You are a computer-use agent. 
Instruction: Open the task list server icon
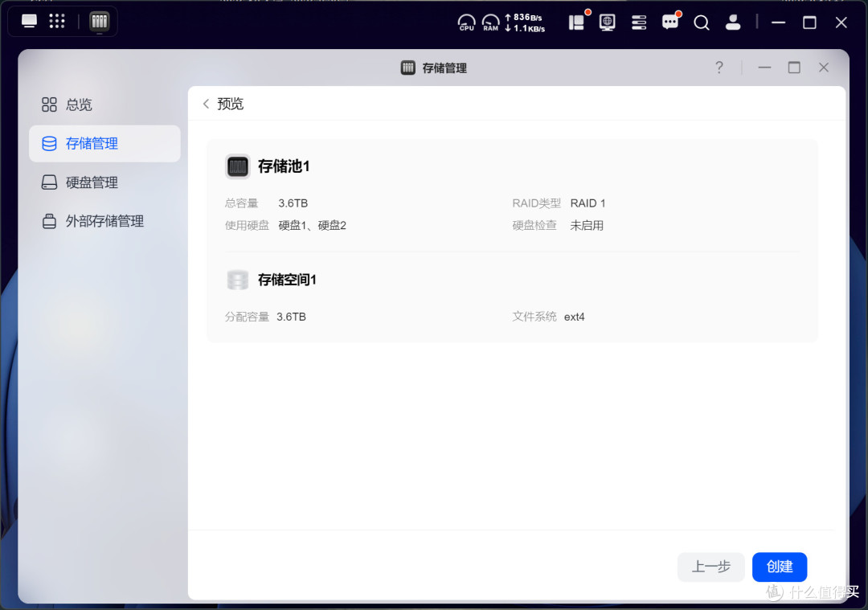639,23
